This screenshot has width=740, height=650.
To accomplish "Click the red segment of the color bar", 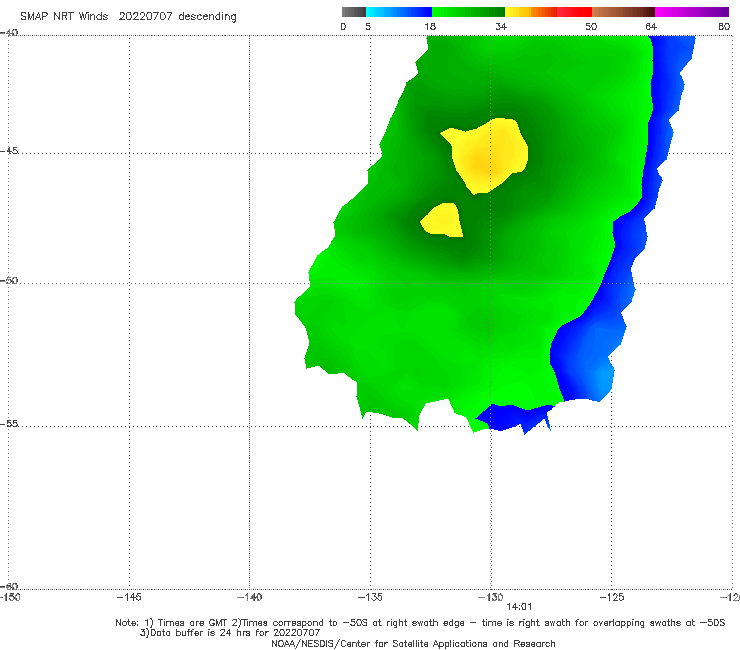I will (574, 12).
